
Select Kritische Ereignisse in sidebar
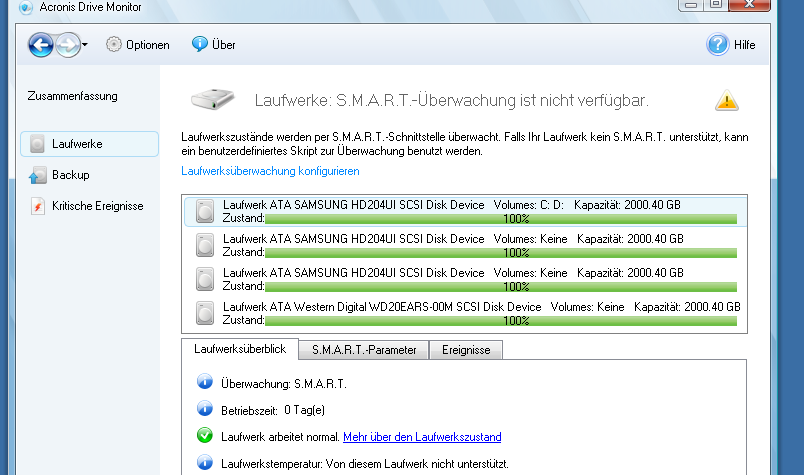point(97,206)
